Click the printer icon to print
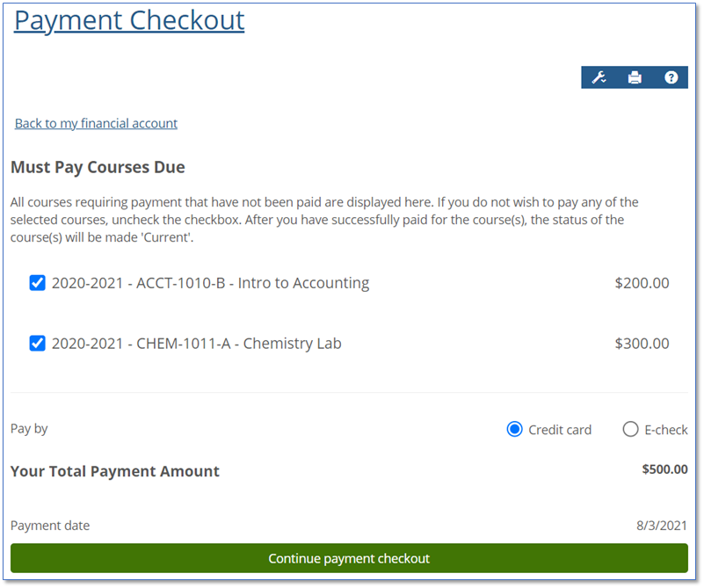Viewport: 704px width, 588px height. 635,77
